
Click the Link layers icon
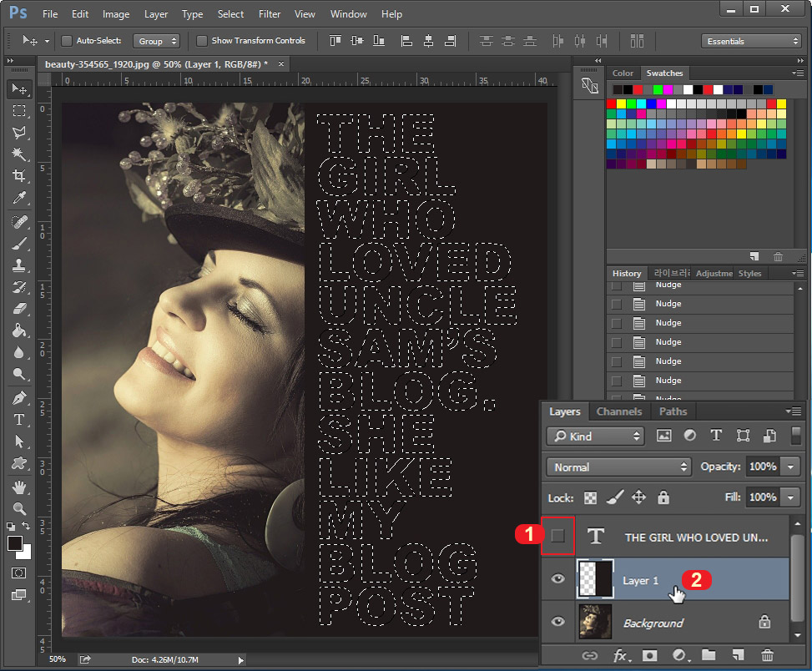(x=589, y=656)
